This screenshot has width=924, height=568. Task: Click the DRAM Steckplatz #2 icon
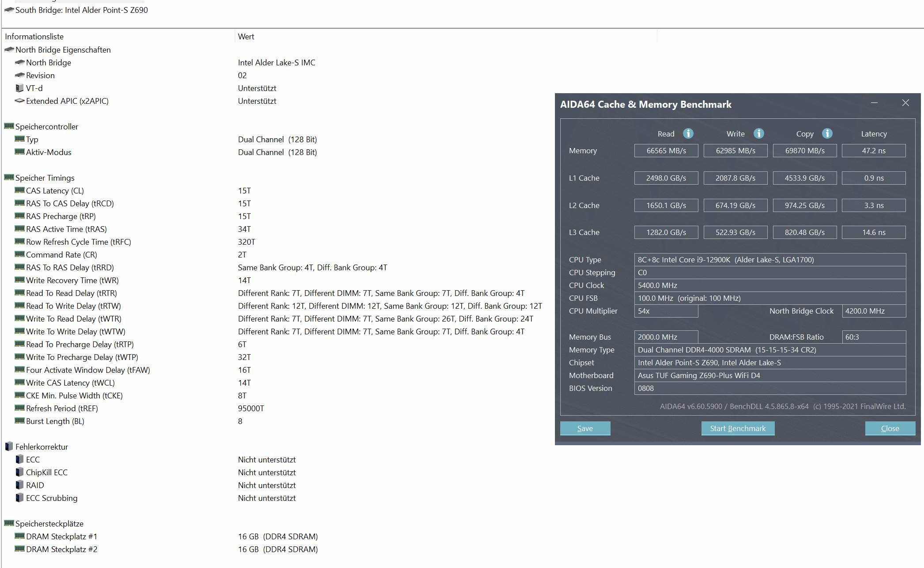click(19, 549)
